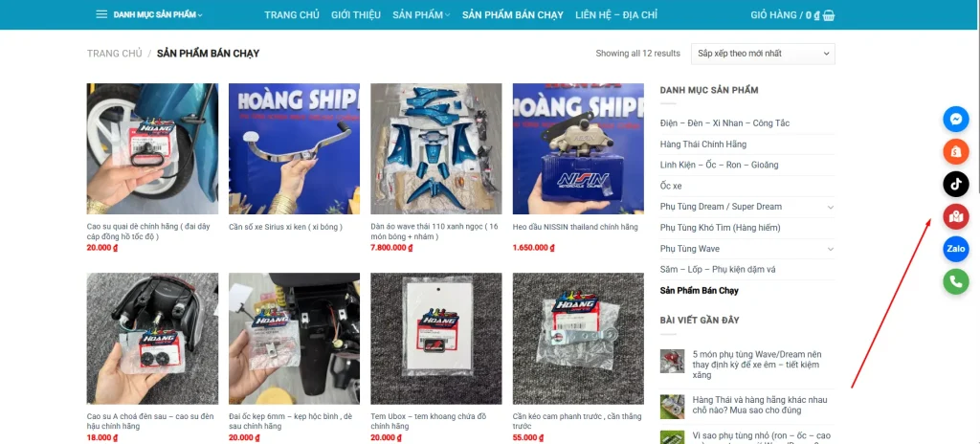
Task: Open the 5 món phụ tùng Wave/Dream article
Action: pyautogui.click(x=756, y=365)
